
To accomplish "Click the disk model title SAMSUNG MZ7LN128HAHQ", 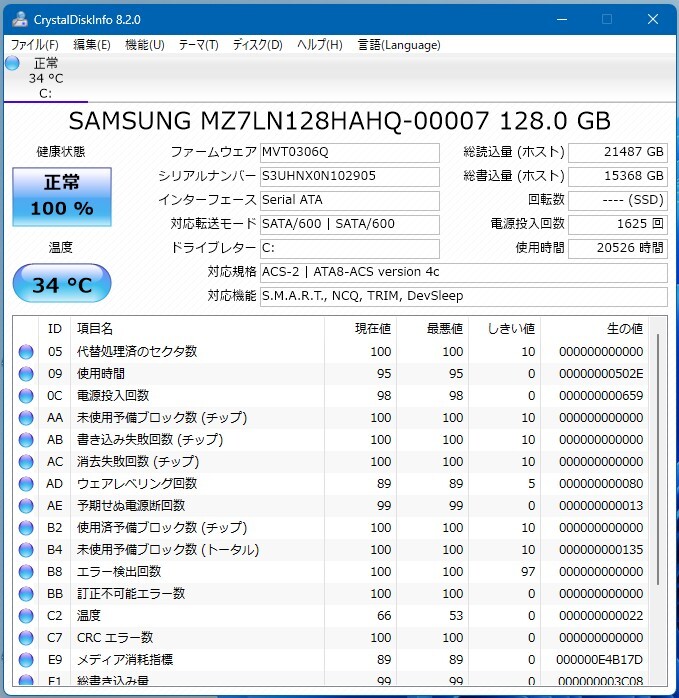I will pos(339,121).
